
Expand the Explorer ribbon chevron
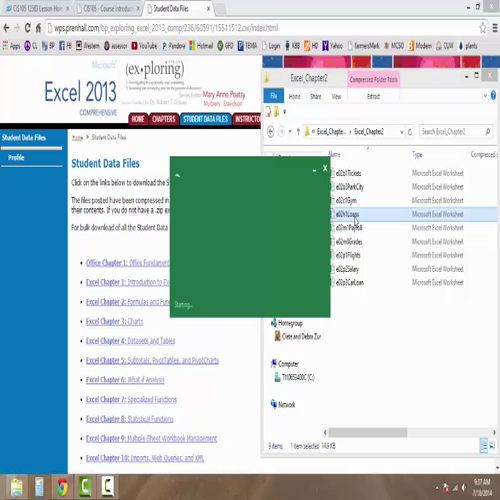485,96
